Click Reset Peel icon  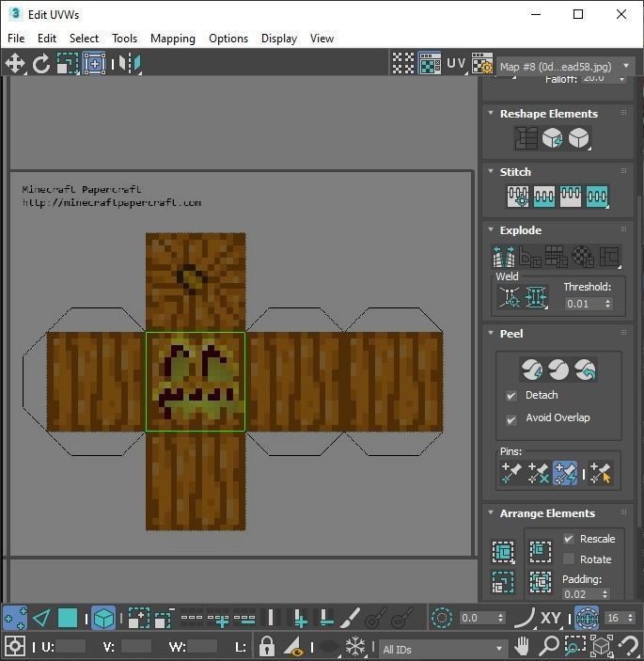586,370
